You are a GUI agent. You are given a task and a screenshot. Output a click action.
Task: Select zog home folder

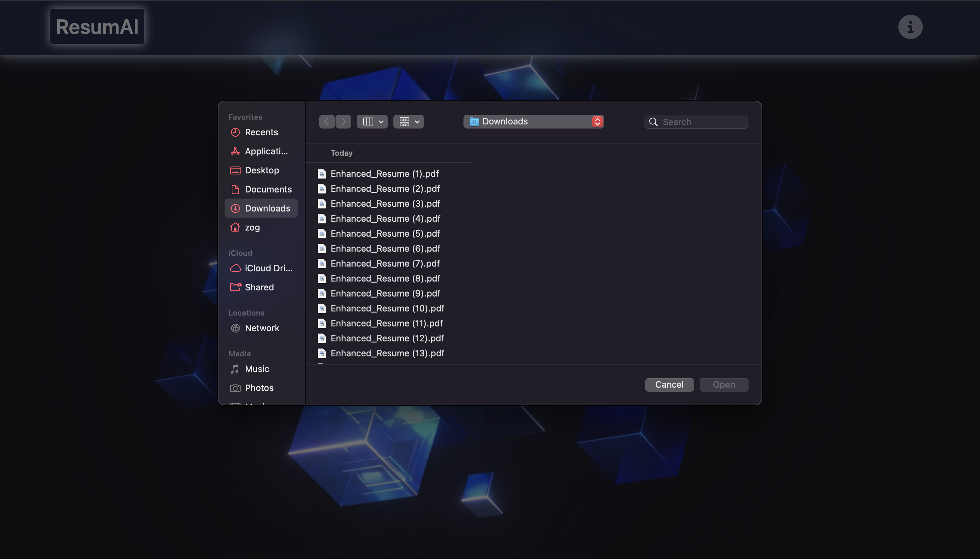[252, 228]
